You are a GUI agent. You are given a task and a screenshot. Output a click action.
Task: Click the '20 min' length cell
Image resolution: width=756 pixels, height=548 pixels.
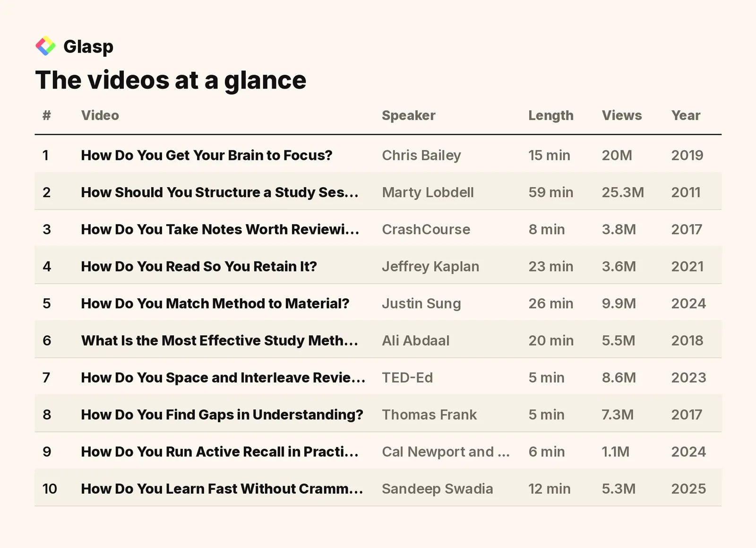click(551, 340)
